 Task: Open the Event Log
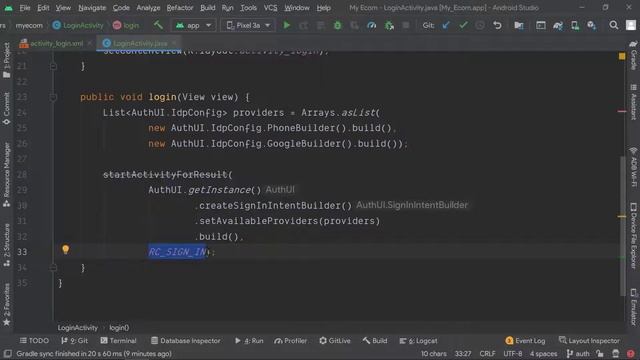525,340
